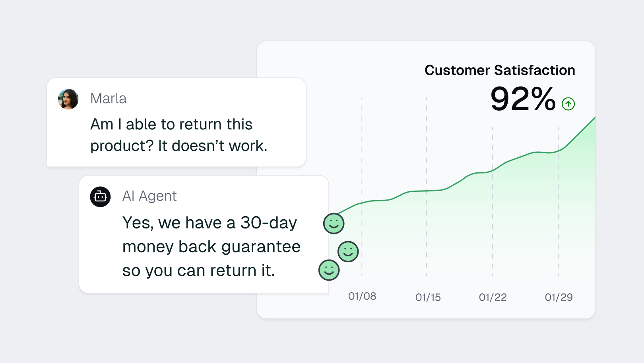Open Marla's message about returning the product
644x363 pixels.
click(x=178, y=135)
